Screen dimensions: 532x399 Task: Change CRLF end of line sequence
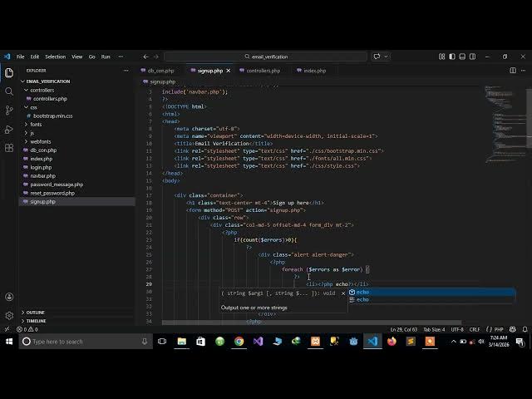pos(475,329)
